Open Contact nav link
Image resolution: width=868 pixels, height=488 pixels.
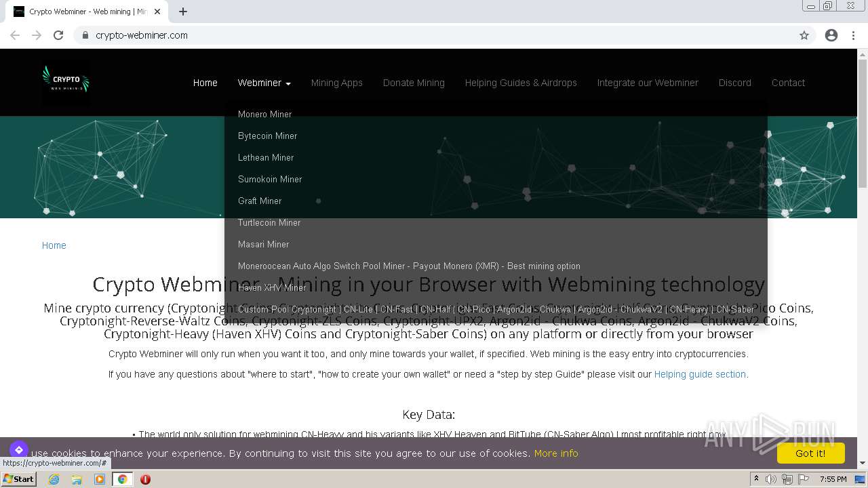[x=788, y=83]
